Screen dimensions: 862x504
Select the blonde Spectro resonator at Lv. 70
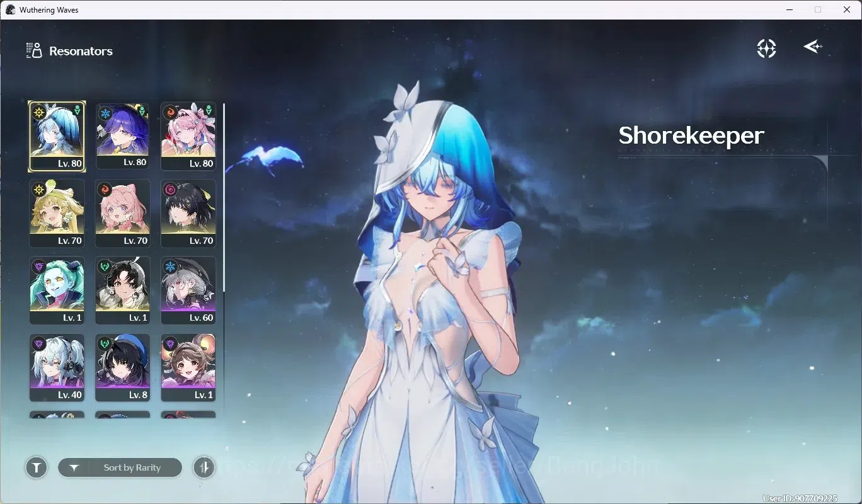57,214
